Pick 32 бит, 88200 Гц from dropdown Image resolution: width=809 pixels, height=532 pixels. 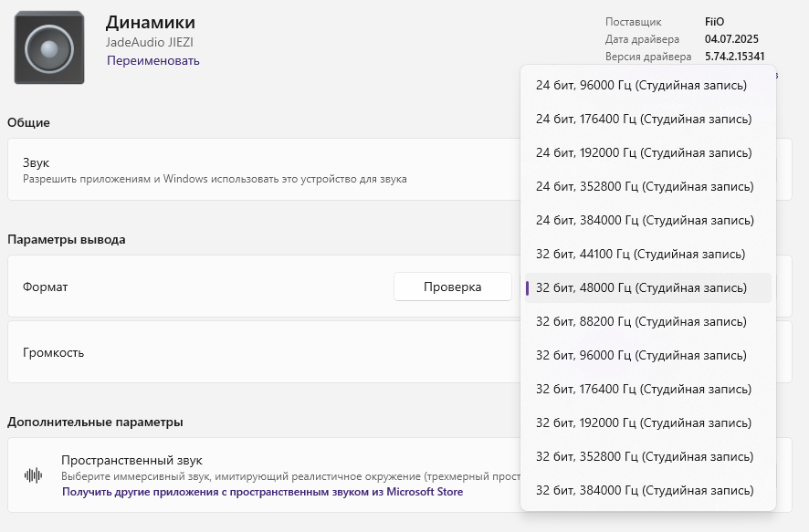point(641,322)
